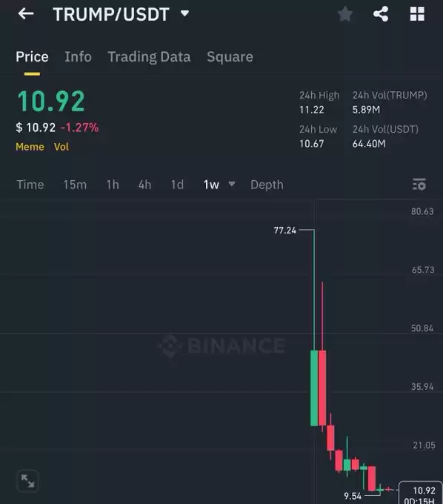
Task: Expand chart to fullscreen icon
Action: coord(27,481)
